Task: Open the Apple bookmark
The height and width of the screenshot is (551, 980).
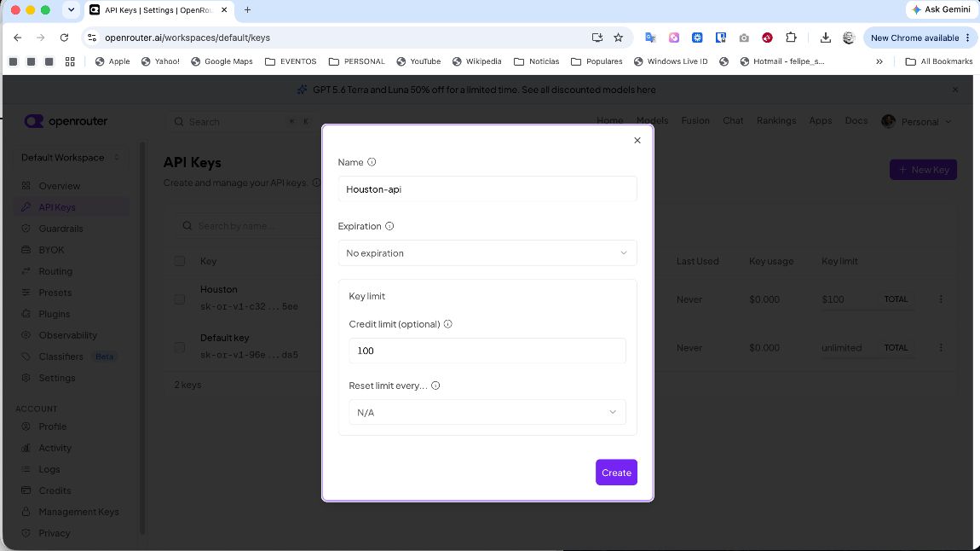Action: pos(112,61)
